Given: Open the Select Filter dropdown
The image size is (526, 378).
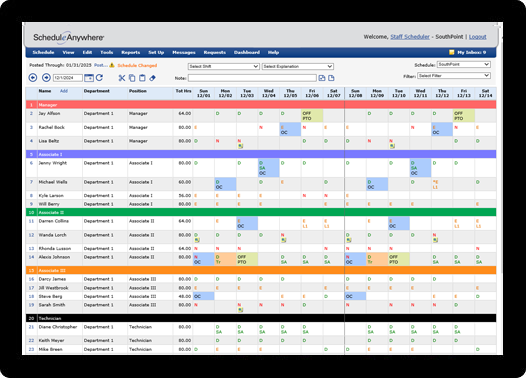Looking at the screenshot, I should coord(454,76).
